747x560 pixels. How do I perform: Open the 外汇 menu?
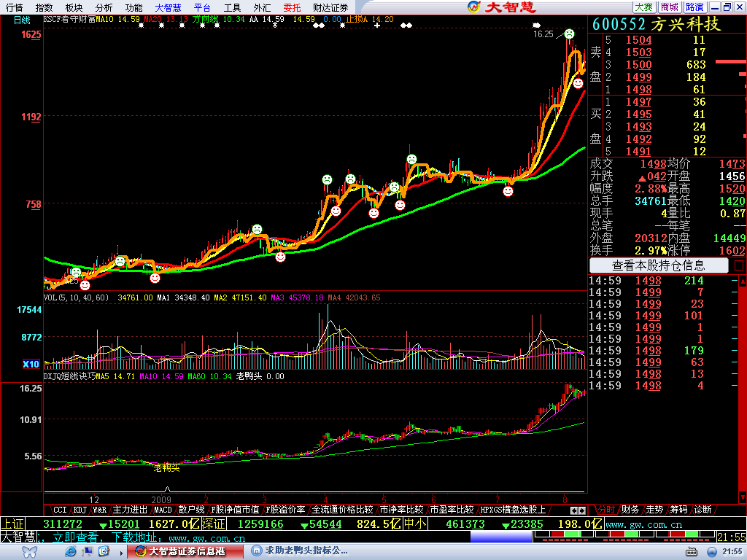pyautogui.click(x=262, y=7)
